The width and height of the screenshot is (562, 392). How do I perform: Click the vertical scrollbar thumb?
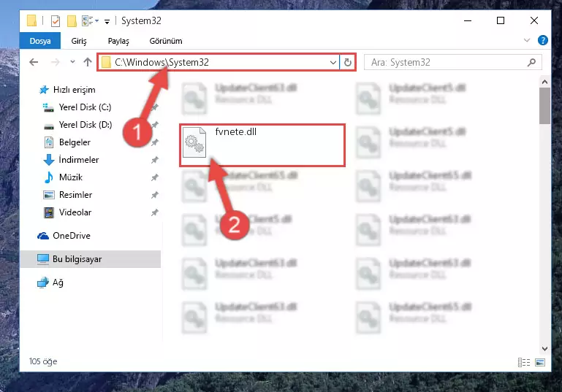coord(544,106)
